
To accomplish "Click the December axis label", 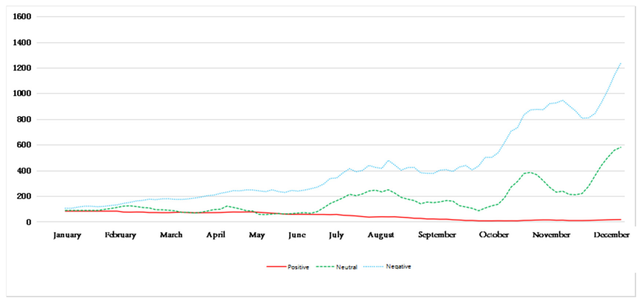I will click(611, 235).
